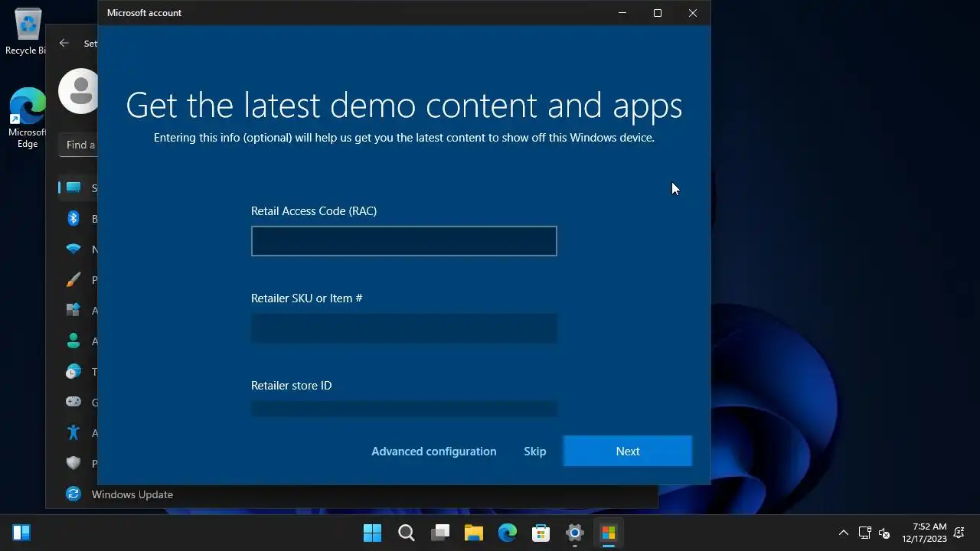The height and width of the screenshot is (551, 980).
Task: Click the muted volume tray icon
Action: [884, 533]
